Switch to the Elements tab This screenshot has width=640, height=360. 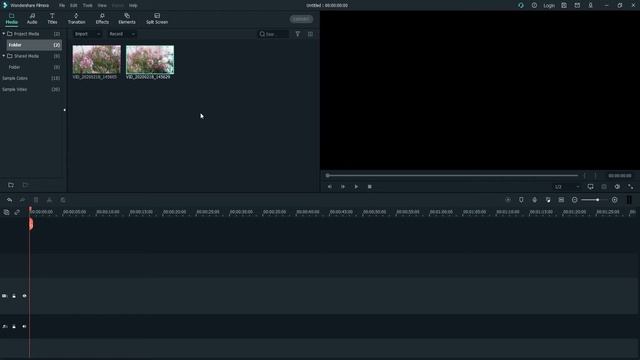[127, 19]
